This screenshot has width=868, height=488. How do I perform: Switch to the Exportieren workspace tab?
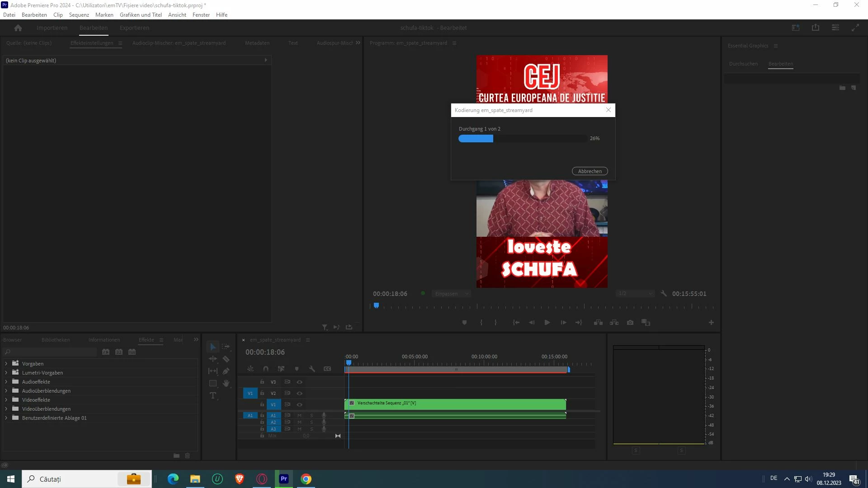[x=134, y=28]
